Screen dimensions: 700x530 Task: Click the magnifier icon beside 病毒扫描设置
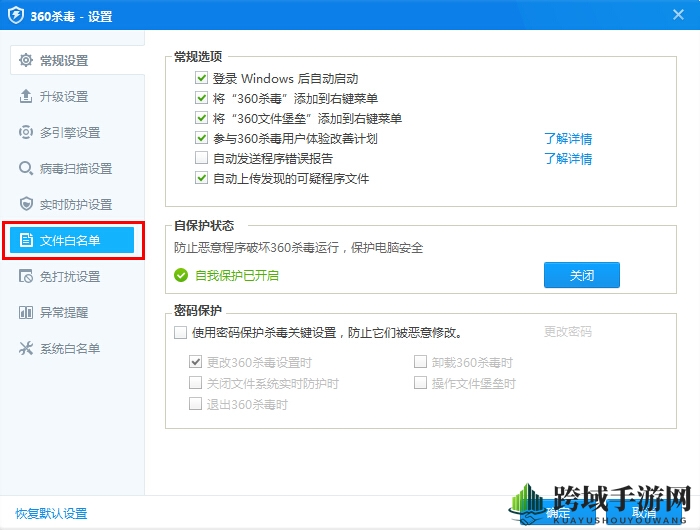coord(26,168)
